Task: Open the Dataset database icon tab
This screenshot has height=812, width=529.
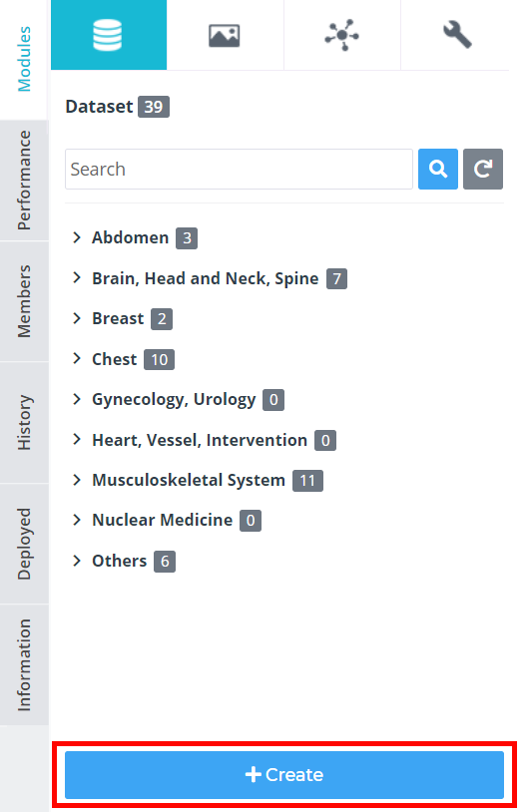Action: pyautogui.click(x=109, y=35)
